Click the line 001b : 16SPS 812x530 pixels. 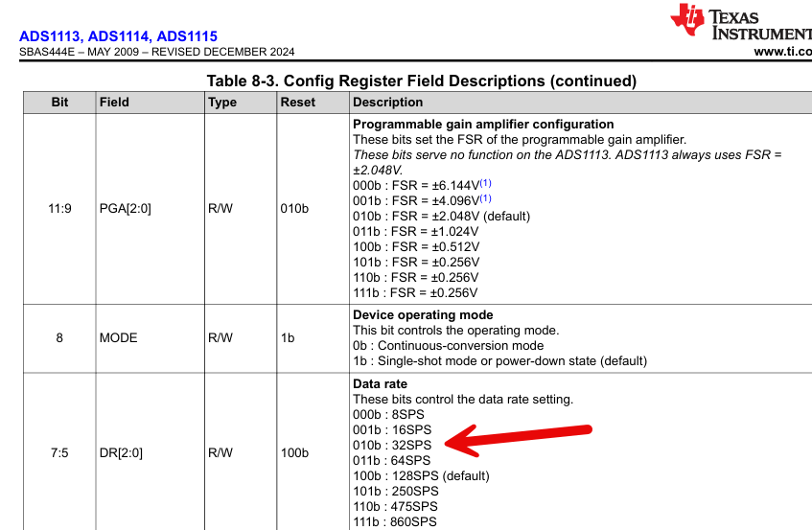pyautogui.click(x=392, y=430)
